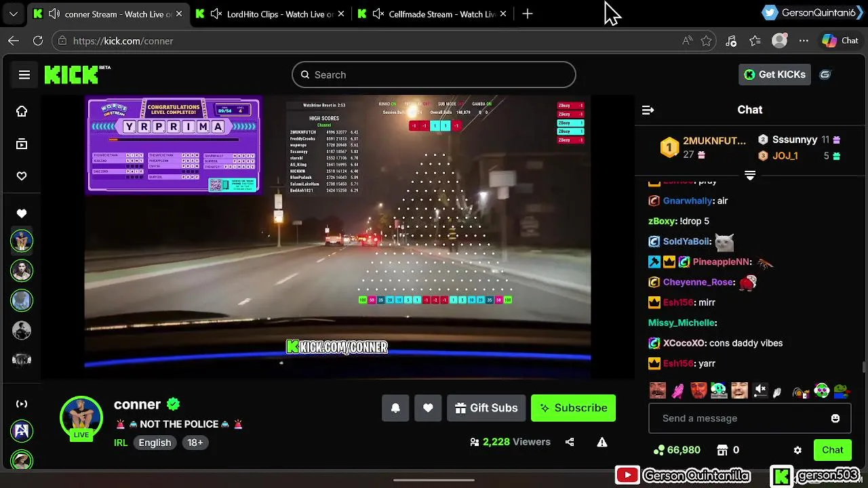Open the Browse icon in the sidebar
The image size is (868, 488).
[22, 144]
